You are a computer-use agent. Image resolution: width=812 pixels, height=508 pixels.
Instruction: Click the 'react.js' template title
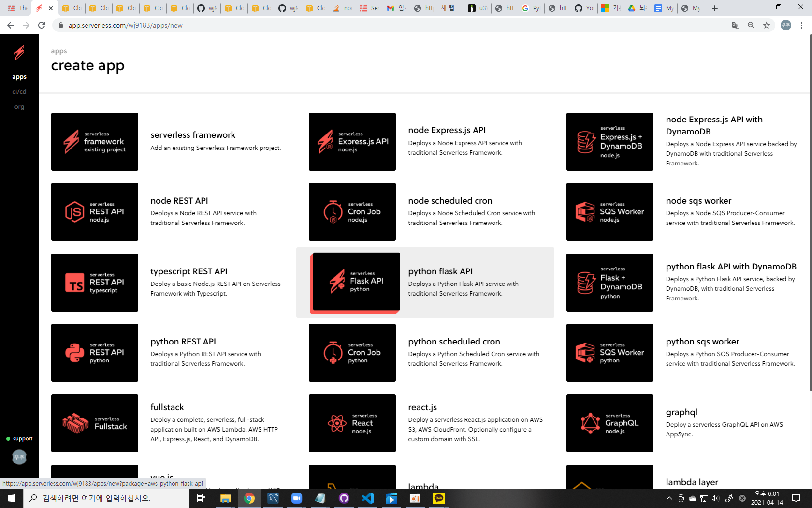422,407
